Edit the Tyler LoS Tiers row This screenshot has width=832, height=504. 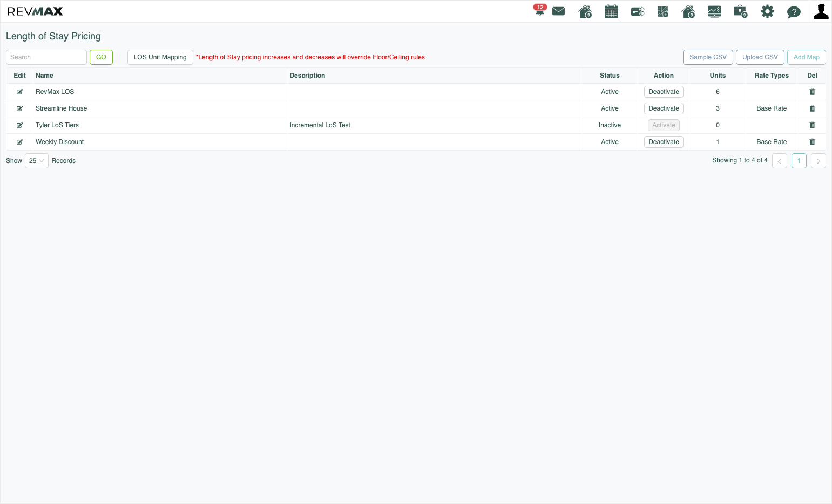(19, 125)
